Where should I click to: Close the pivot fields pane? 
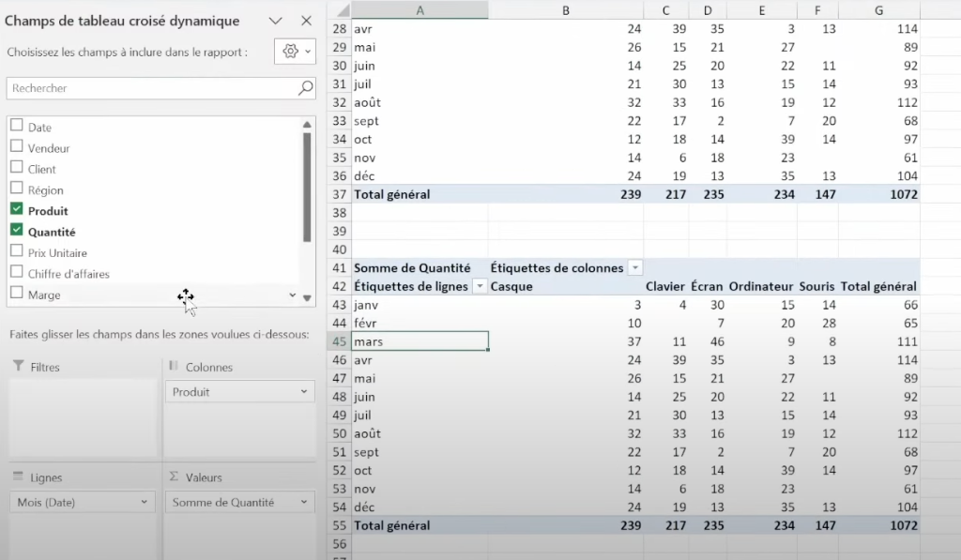click(307, 21)
